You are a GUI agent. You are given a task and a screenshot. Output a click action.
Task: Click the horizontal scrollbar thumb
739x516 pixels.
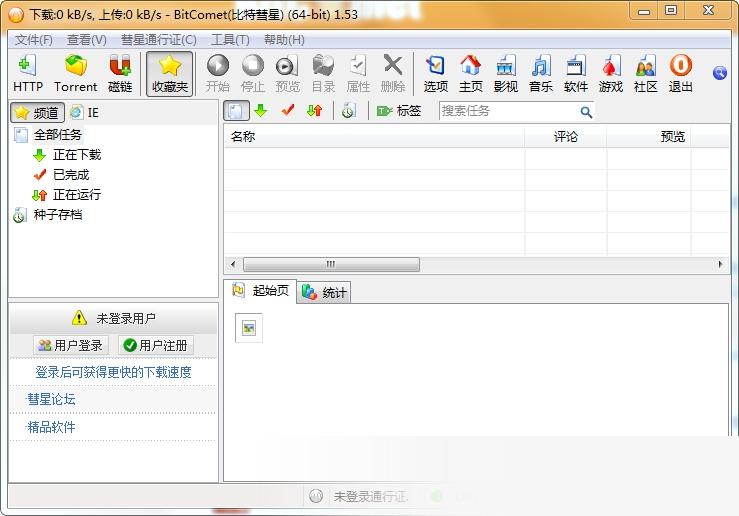[x=331, y=264]
